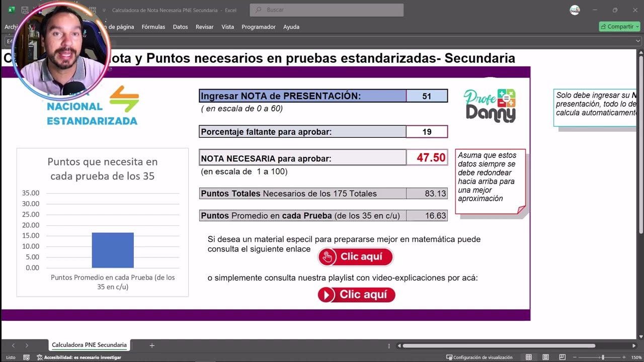The width and height of the screenshot is (644, 362).
Task: Click the 'Porcentaje faltante para aprobar' label
Action: click(x=303, y=132)
